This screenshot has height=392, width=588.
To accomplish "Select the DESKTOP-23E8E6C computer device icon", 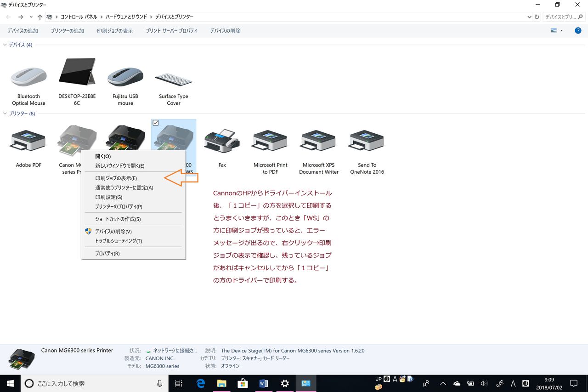I will click(x=77, y=72).
